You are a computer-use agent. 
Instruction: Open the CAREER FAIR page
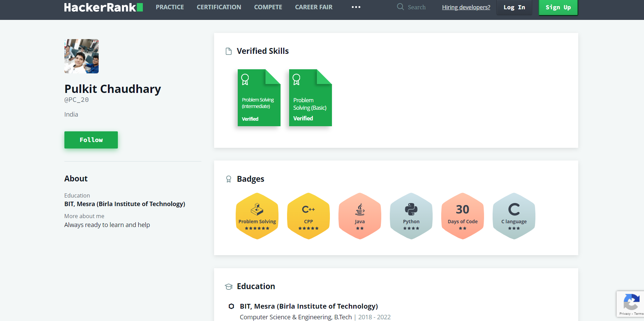[x=314, y=7]
